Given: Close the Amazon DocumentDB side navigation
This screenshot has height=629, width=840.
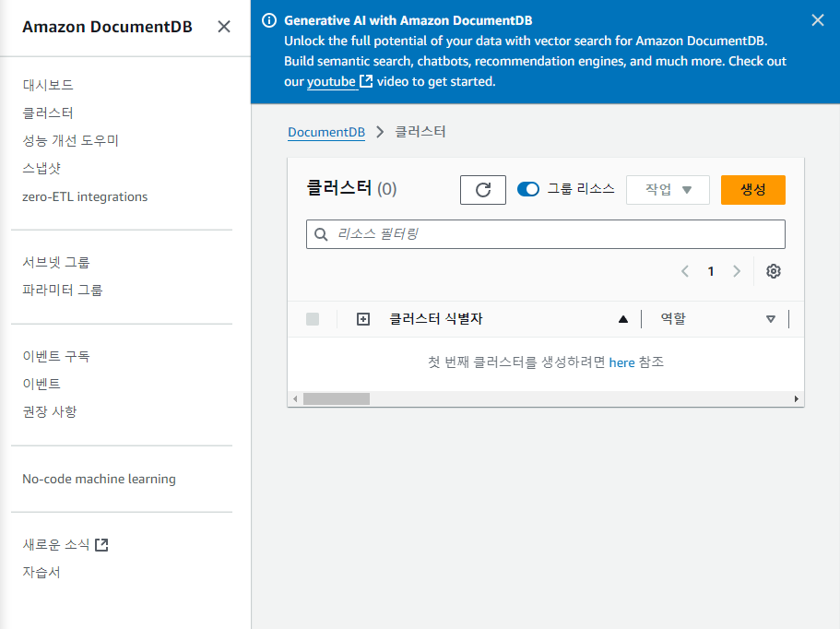Looking at the screenshot, I should [224, 26].
